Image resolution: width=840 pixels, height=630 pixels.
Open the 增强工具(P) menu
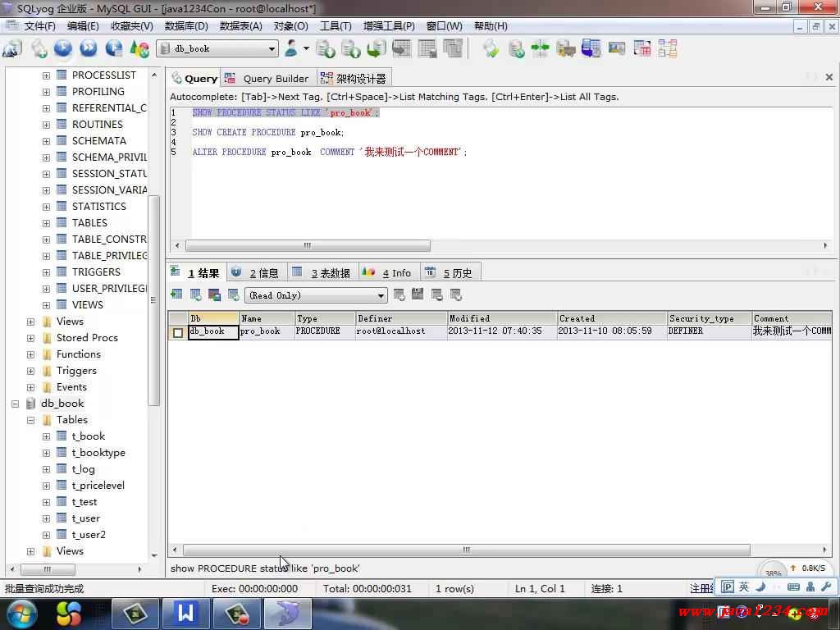click(x=389, y=25)
